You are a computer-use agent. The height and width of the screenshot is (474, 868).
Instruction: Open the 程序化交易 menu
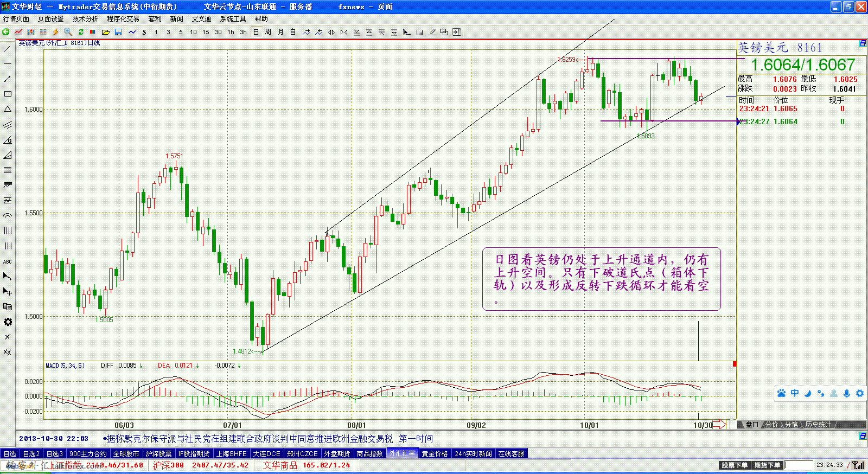coord(123,18)
